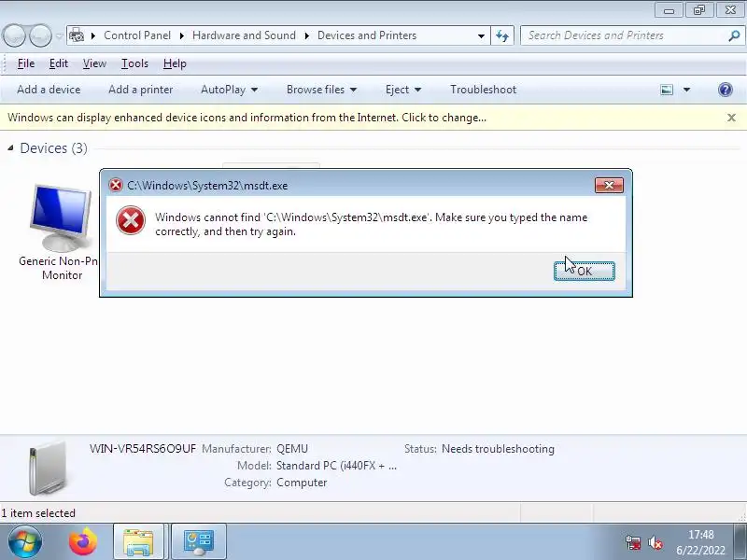Close the msdt.exe error dialog
Viewport: 747px width, 560px height.
click(x=609, y=185)
